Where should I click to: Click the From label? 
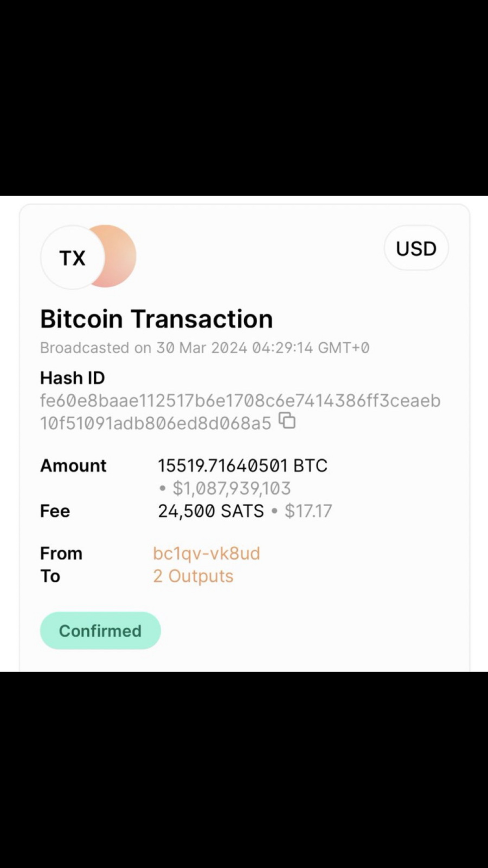pos(61,553)
